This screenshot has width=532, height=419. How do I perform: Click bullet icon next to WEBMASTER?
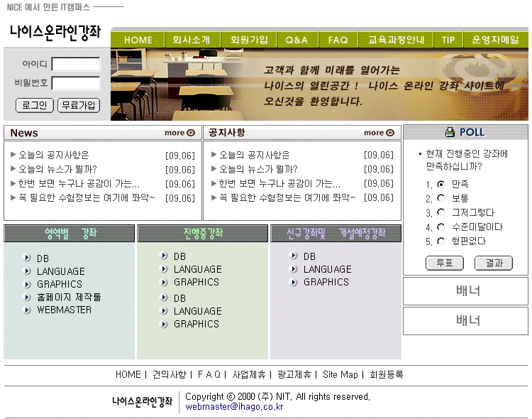(x=27, y=310)
